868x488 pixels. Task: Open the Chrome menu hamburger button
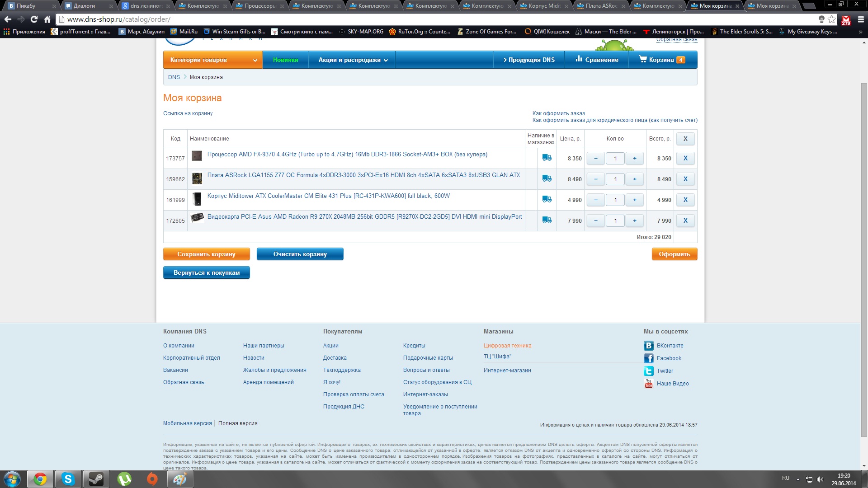click(x=861, y=19)
